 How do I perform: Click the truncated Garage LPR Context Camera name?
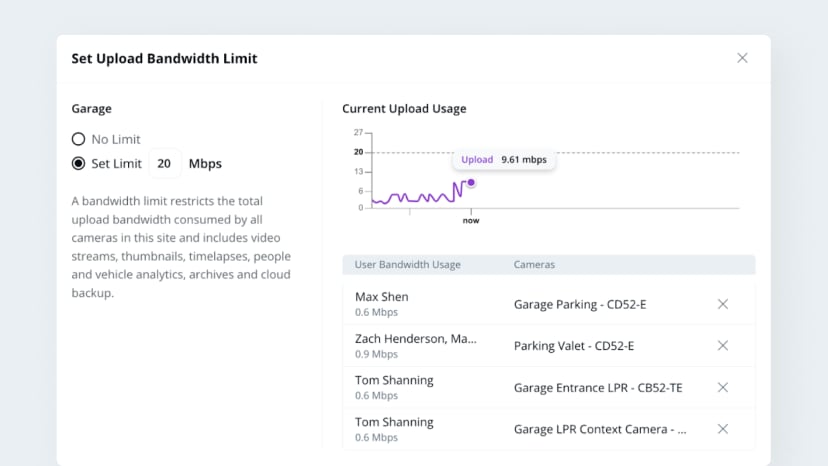[x=600, y=430]
